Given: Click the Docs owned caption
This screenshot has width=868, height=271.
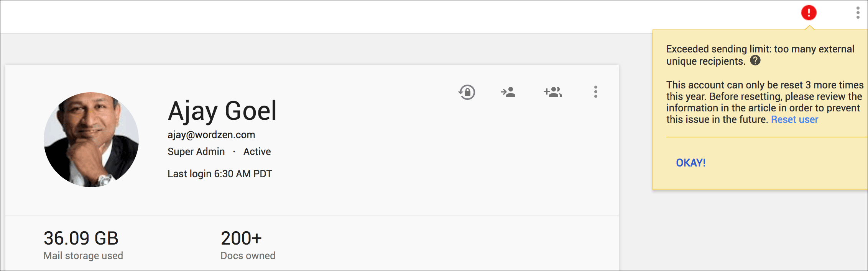Looking at the screenshot, I should click(248, 256).
